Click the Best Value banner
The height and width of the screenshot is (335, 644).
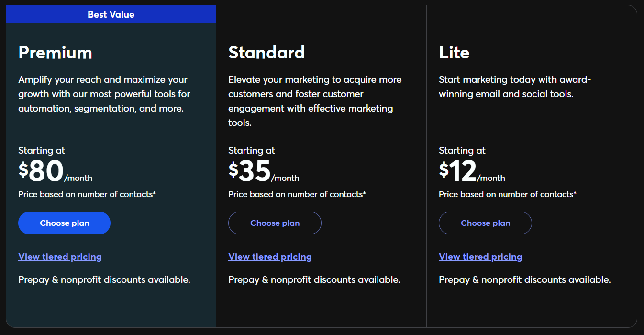pyautogui.click(x=111, y=14)
